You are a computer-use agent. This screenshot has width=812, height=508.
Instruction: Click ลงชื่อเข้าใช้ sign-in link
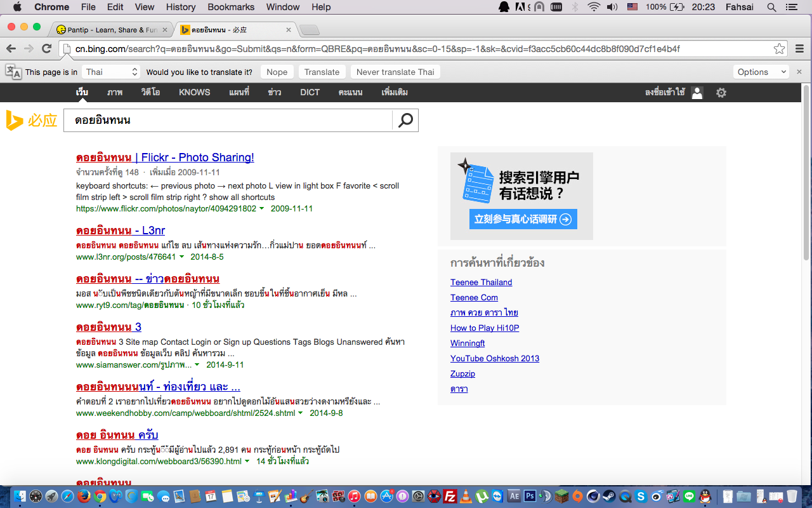click(665, 92)
